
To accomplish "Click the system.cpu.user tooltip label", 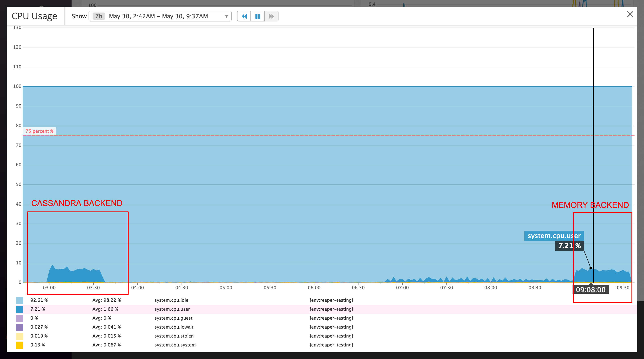I will point(554,236).
